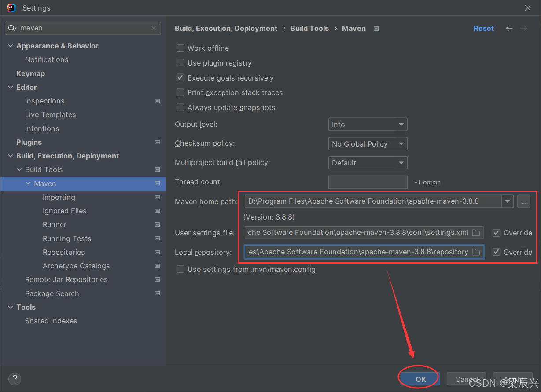Enable Work offline checkbox

click(x=180, y=48)
